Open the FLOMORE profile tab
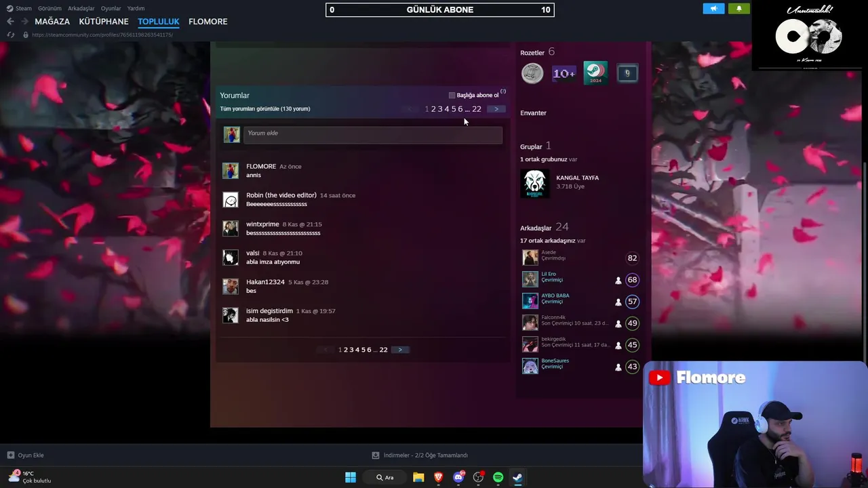 pos(208,22)
